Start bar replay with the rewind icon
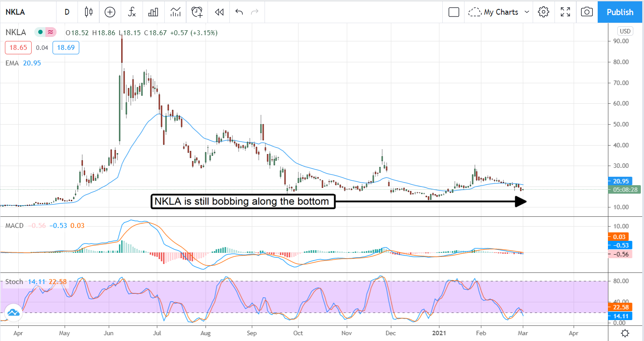The width and height of the screenshot is (644, 341). click(x=219, y=12)
